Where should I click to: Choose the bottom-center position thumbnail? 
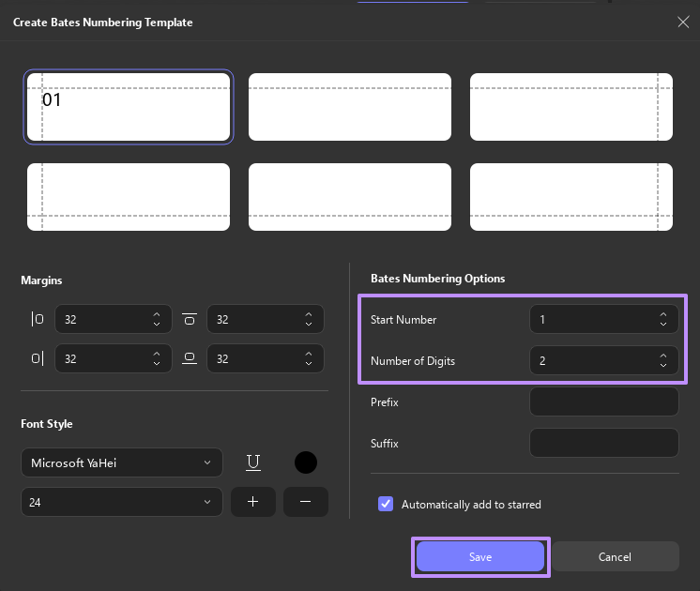350,197
